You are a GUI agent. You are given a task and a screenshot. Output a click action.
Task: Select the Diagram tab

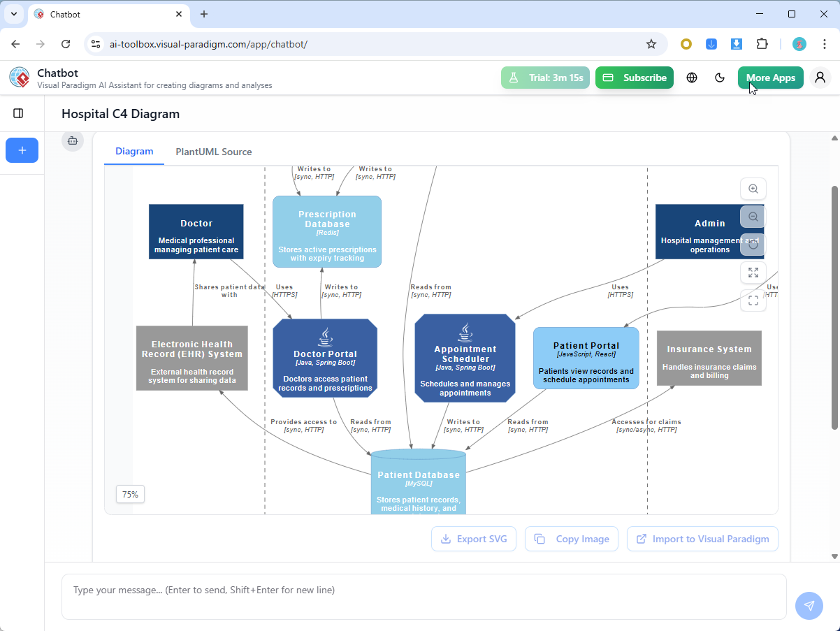point(133,152)
